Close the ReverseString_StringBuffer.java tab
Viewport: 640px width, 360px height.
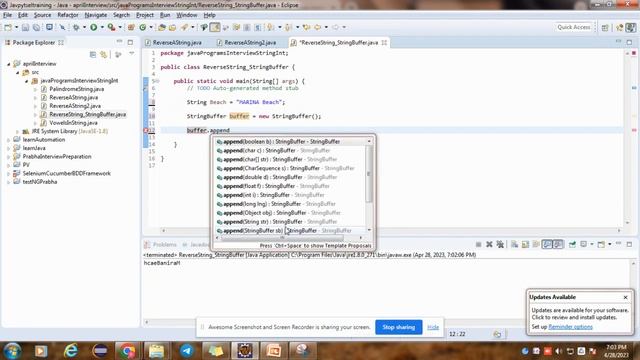tap(384, 42)
